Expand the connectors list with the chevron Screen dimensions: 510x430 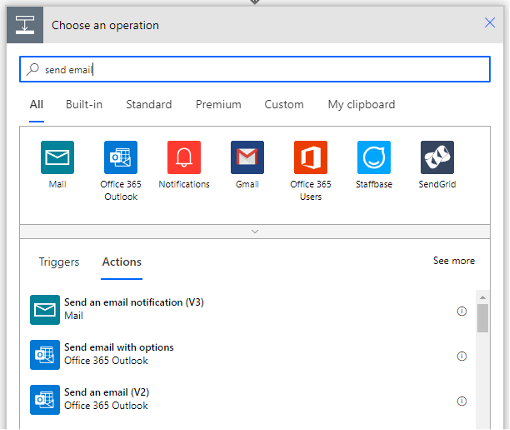255,231
